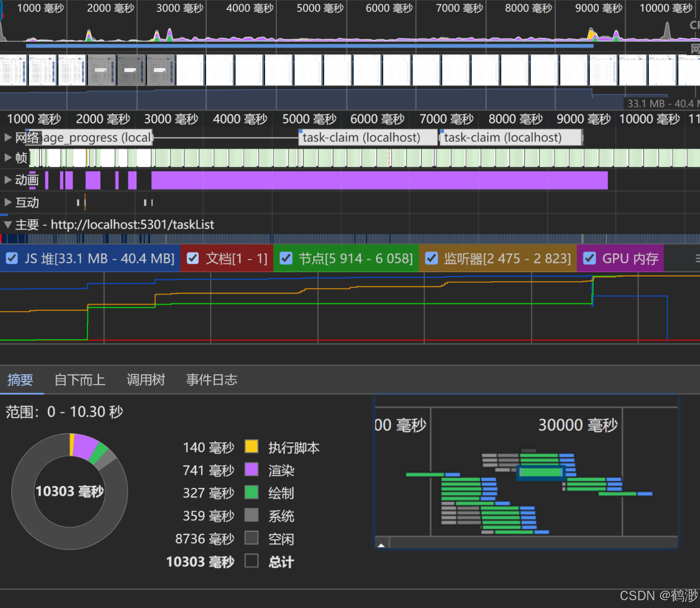Screen dimensions: 700x608
Task: Toggle the 节点 counter checkbox
Action: (x=286, y=258)
